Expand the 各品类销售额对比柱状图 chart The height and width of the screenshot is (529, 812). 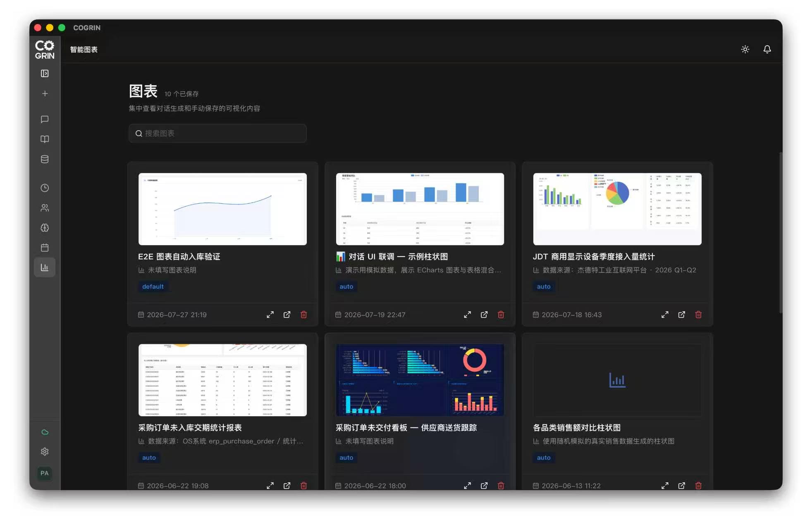tap(665, 486)
